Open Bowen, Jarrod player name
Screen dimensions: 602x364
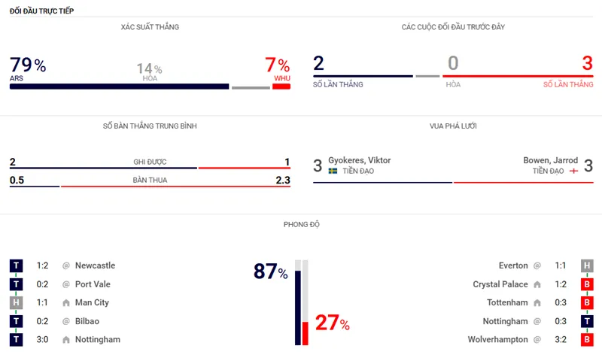pyautogui.click(x=550, y=160)
